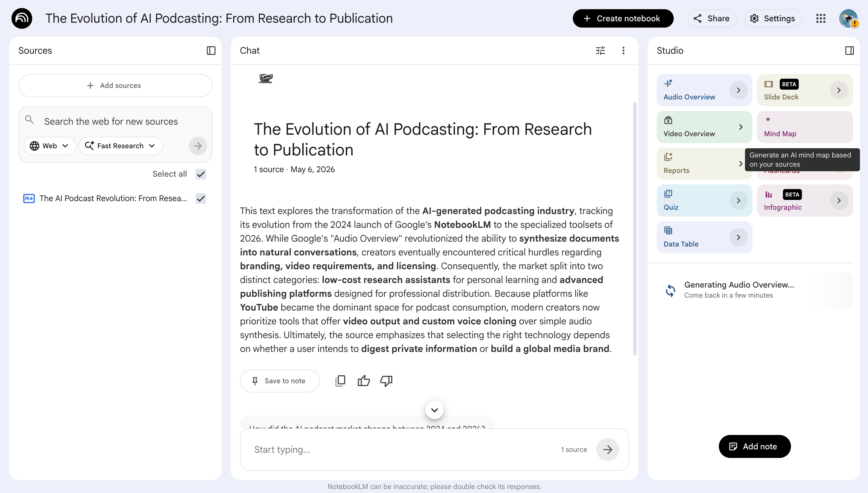Image resolution: width=868 pixels, height=493 pixels.
Task: Expand Video Overview options arrow
Action: click(x=741, y=127)
